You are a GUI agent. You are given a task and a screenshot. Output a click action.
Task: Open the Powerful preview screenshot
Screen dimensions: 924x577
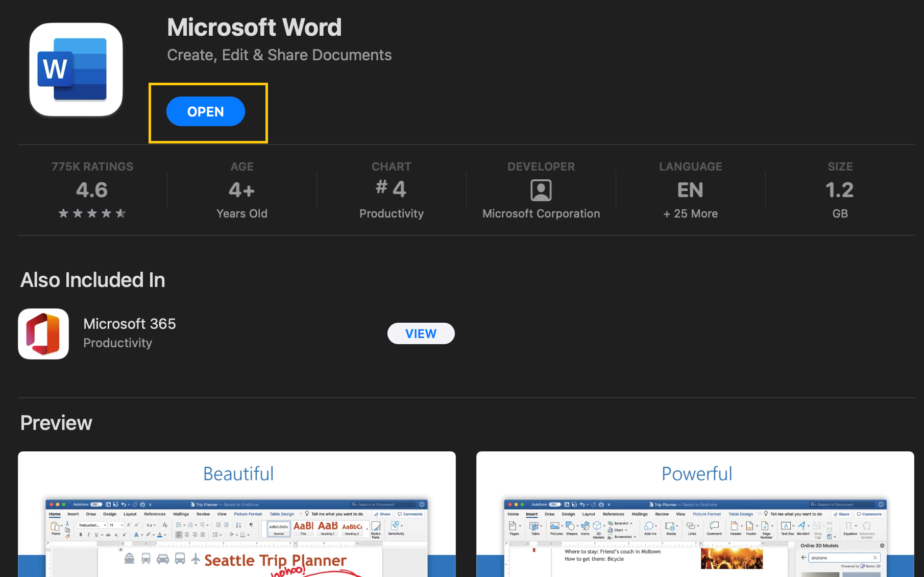click(x=695, y=514)
